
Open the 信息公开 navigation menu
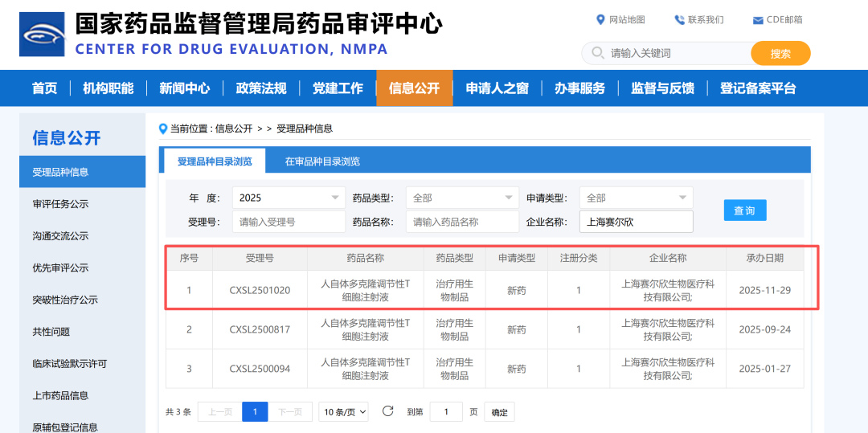(414, 88)
